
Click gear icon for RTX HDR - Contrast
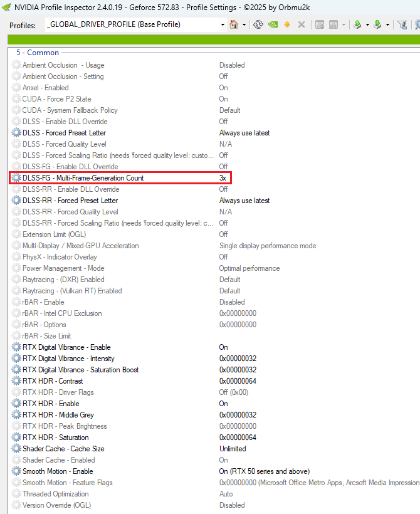tap(16, 381)
